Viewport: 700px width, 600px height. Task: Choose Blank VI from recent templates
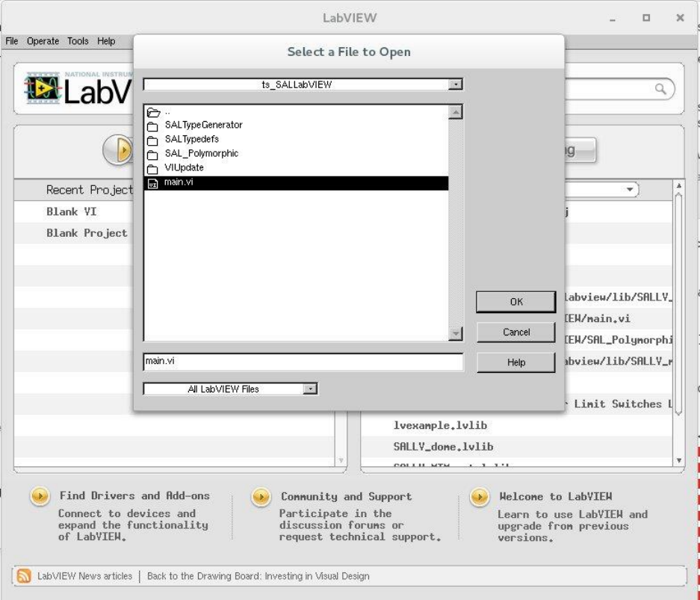72,211
